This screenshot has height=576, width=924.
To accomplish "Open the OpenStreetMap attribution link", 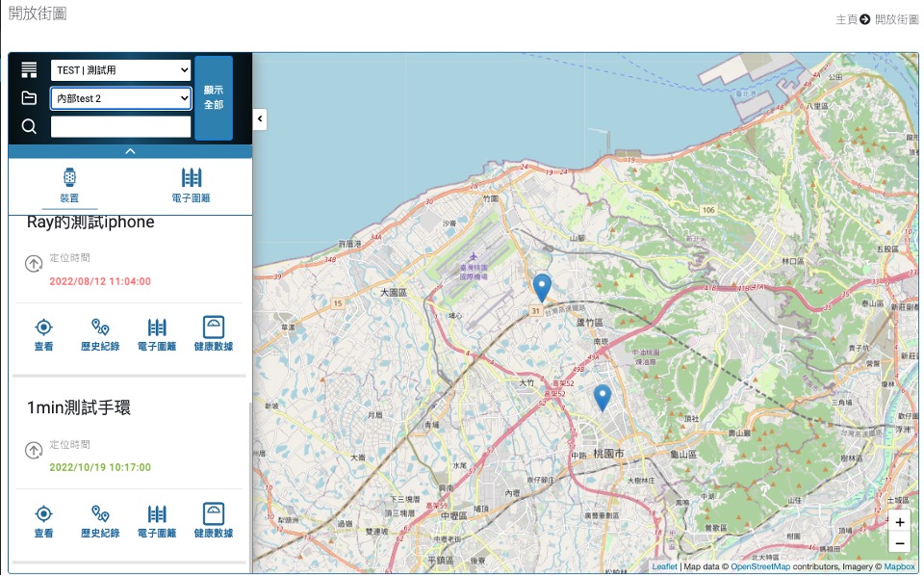I will [x=760, y=566].
